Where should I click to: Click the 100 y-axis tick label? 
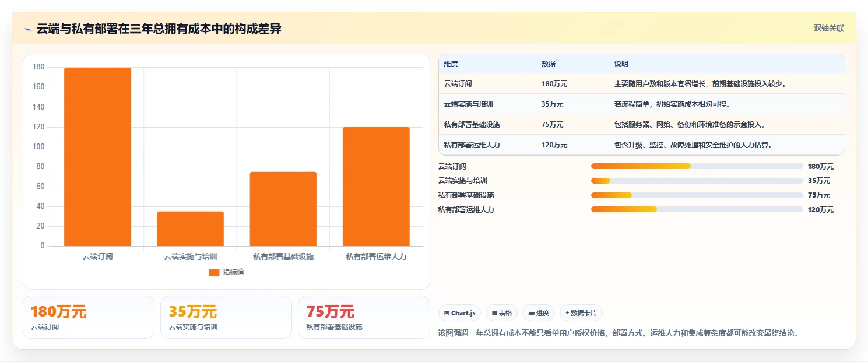38,147
